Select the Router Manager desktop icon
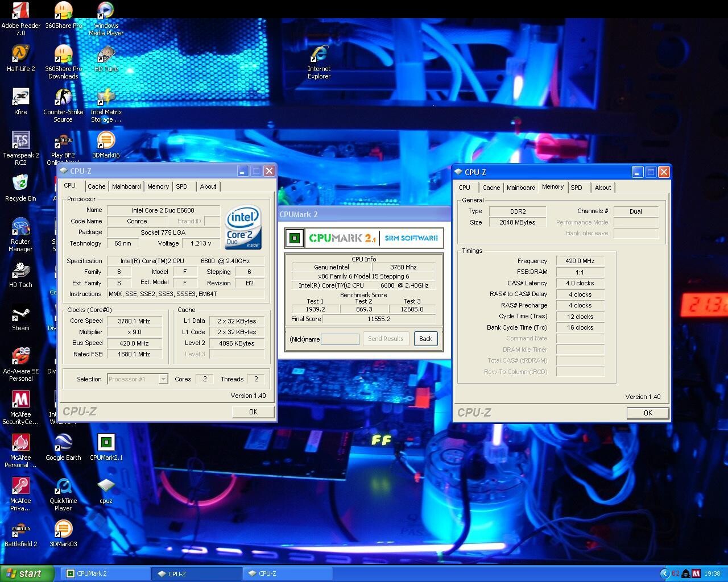Viewport: 728px width, 582px height. click(x=21, y=235)
